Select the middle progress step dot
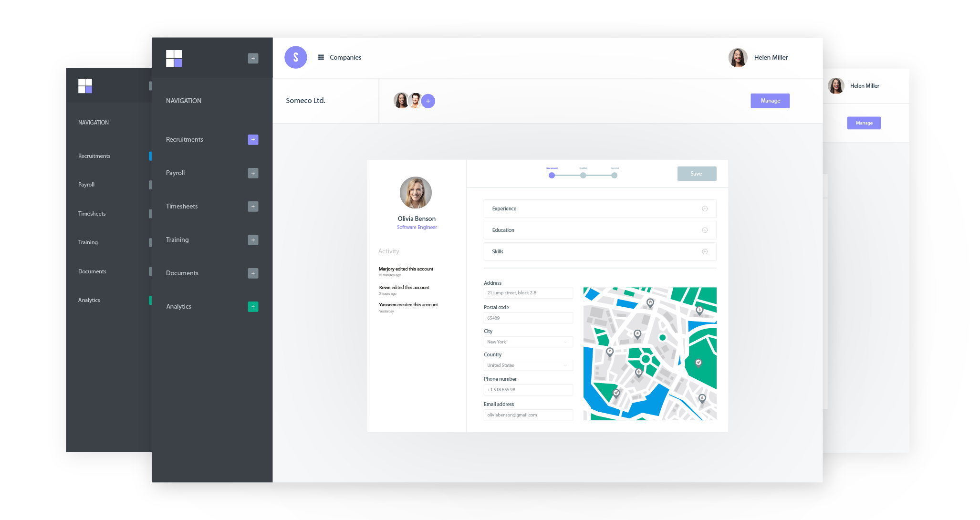Viewport: 980px width, 520px height. [x=583, y=176]
